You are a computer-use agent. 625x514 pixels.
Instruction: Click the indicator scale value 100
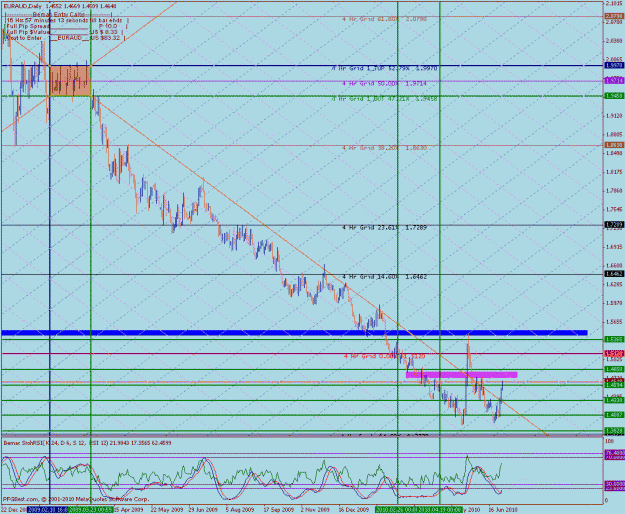609,441
